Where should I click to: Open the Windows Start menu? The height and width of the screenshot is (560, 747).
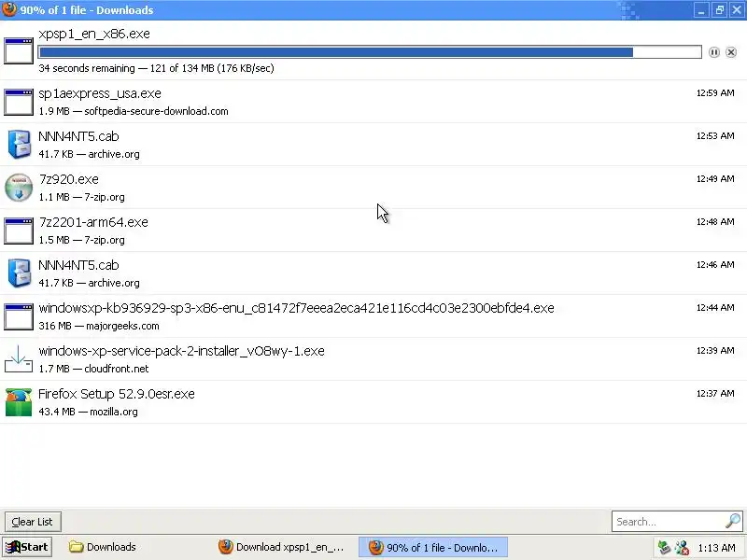(x=27, y=547)
